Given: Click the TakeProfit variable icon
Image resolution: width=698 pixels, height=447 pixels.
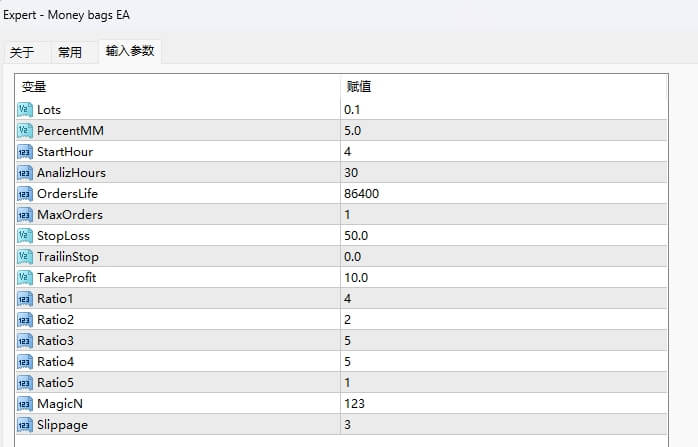Looking at the screenshot, I should pyautogui.click(x=25, y=277).
